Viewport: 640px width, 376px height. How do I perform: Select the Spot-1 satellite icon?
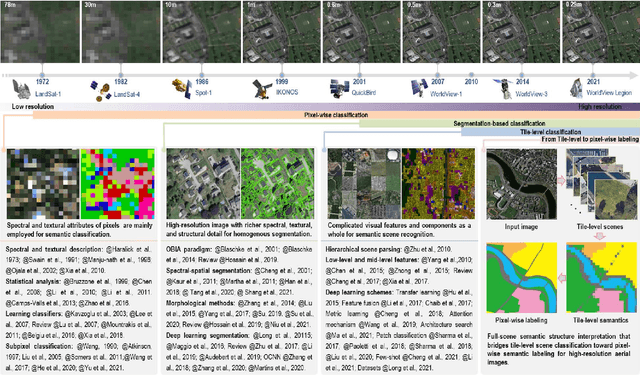click(182, 89)
